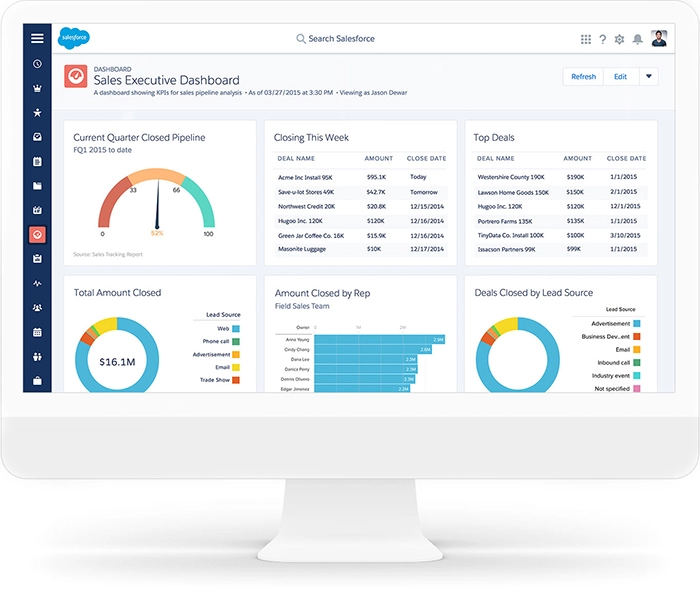Open the app launcher grid icon
Viewport: 700px width, 594px height.
click(x=586, y=39)
